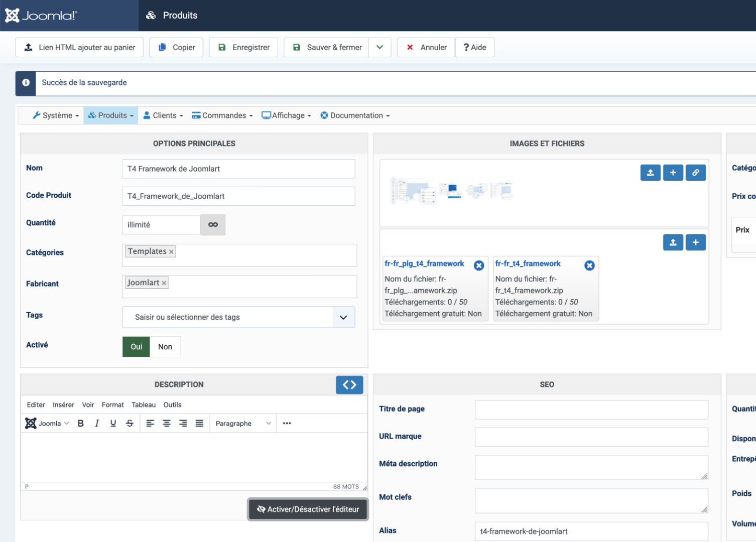Click the Titre de page input field
Viewport: 756px width, 542px height.
tap(591, 410)
